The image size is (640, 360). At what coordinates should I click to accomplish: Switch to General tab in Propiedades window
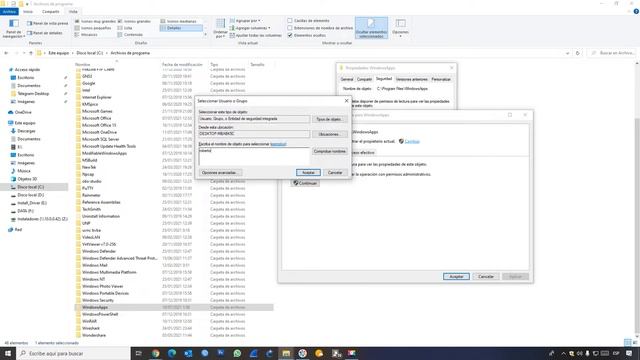point(347,79)
